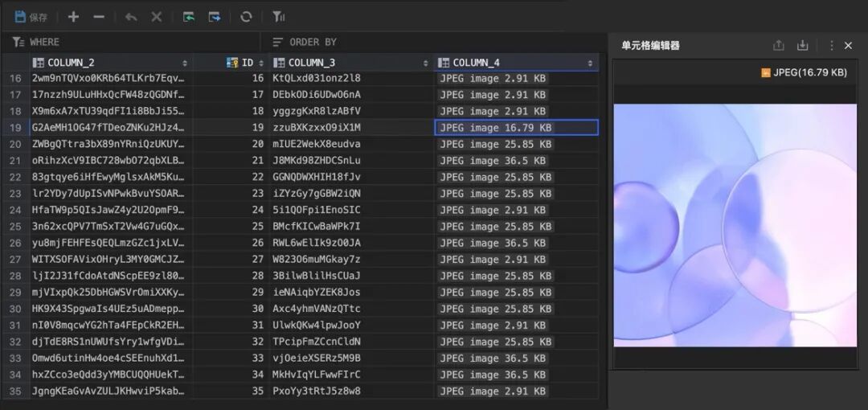Refresh the table data
The width and height of the screenshot is (868, 410).
point(247,17)
